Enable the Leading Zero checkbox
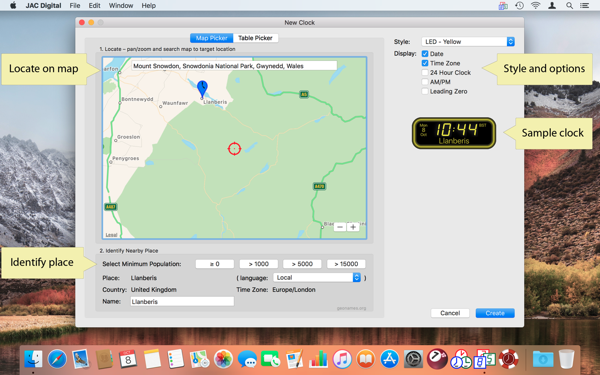This screenshot has width=600, height=375. point(425,91)
